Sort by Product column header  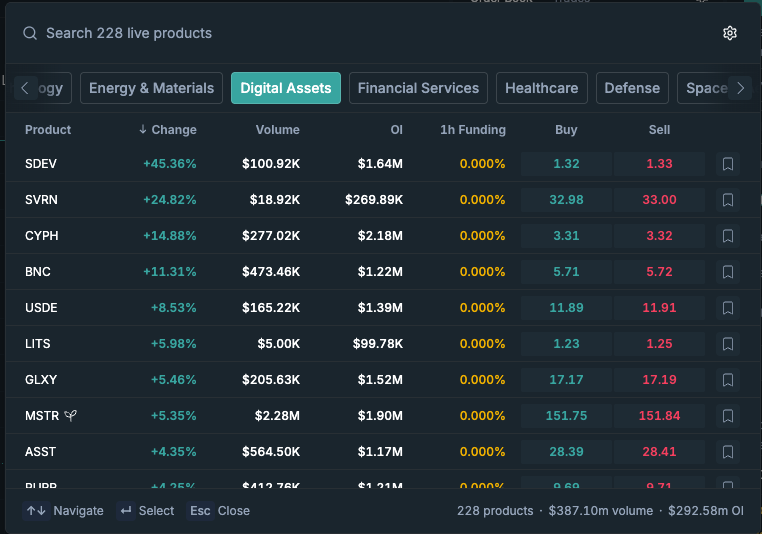(48, 130)
